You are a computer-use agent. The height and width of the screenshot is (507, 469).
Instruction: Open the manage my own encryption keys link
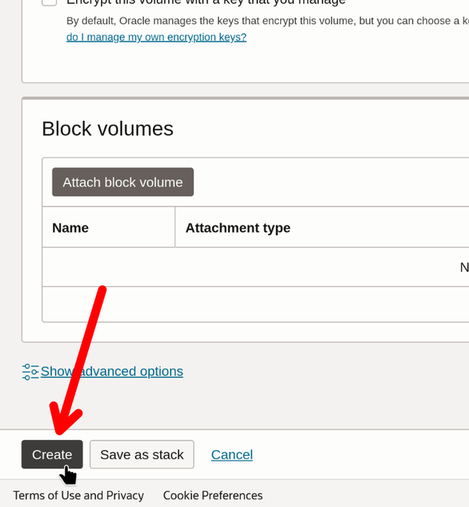(156, 37)
